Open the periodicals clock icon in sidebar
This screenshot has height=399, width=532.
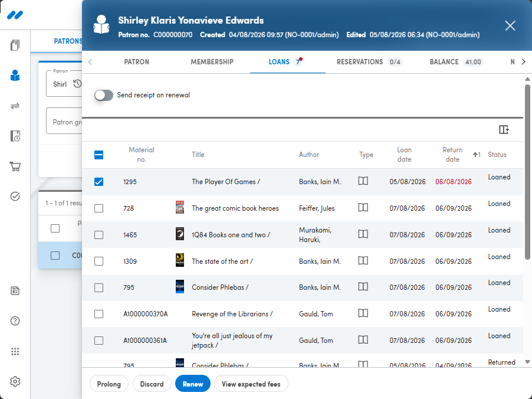pyautogui.click(x=15, y=136)
